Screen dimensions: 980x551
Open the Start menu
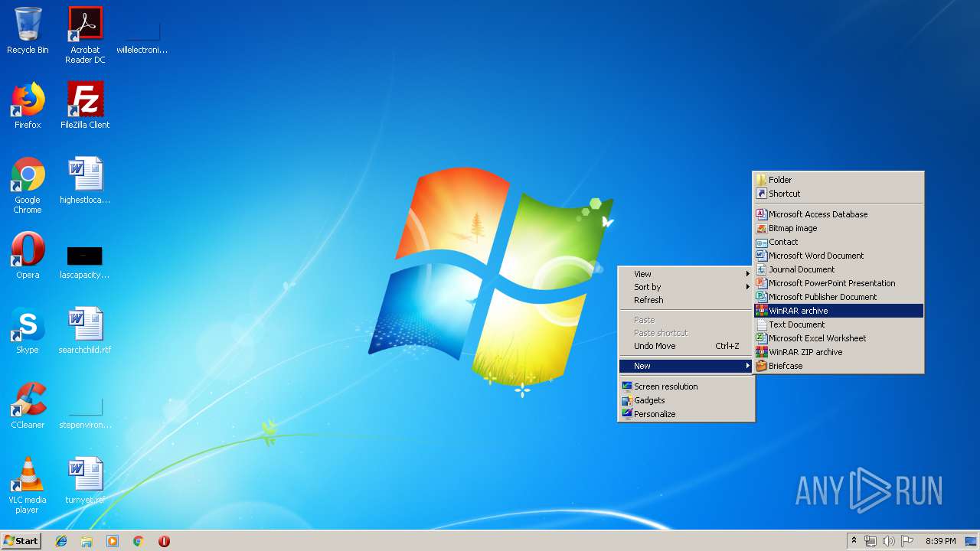point(21,541)
